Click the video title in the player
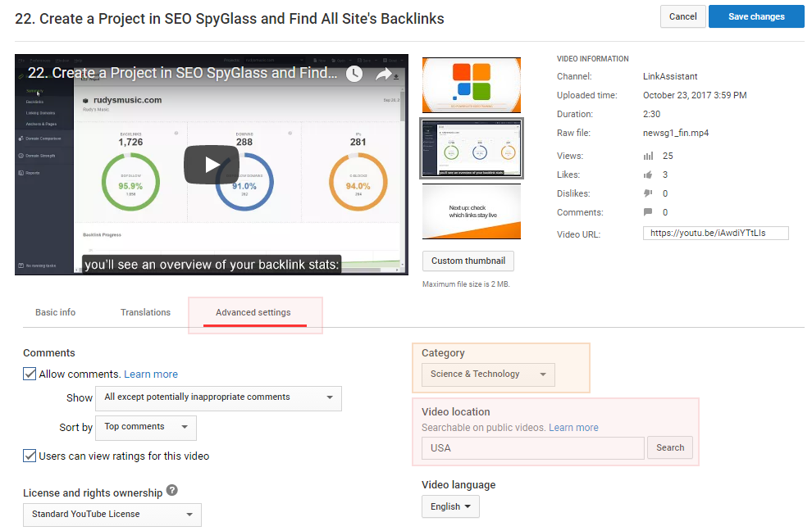The image size is (812, 531). click(x=182, y=73)
